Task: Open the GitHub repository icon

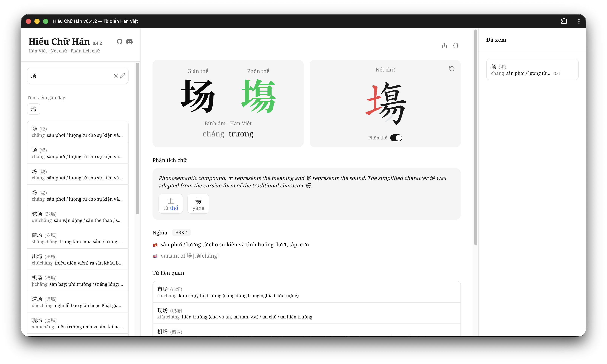Action: pos(120,41)
